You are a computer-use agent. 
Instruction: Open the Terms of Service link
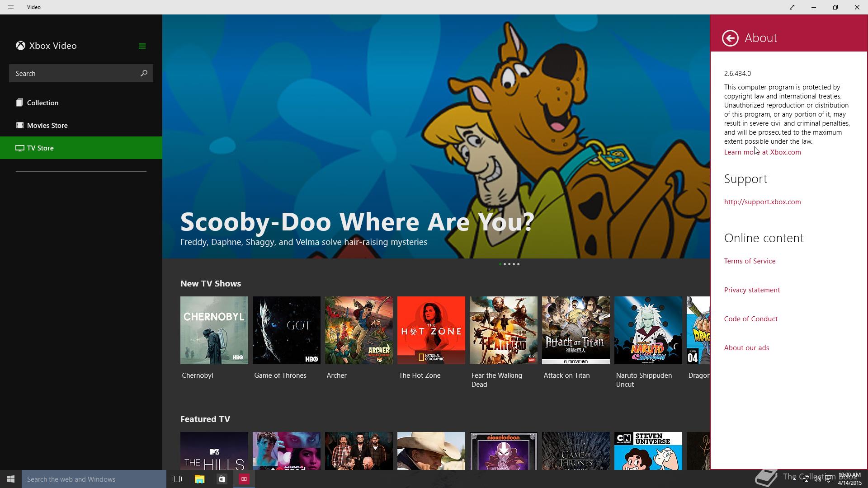[750, 261]
